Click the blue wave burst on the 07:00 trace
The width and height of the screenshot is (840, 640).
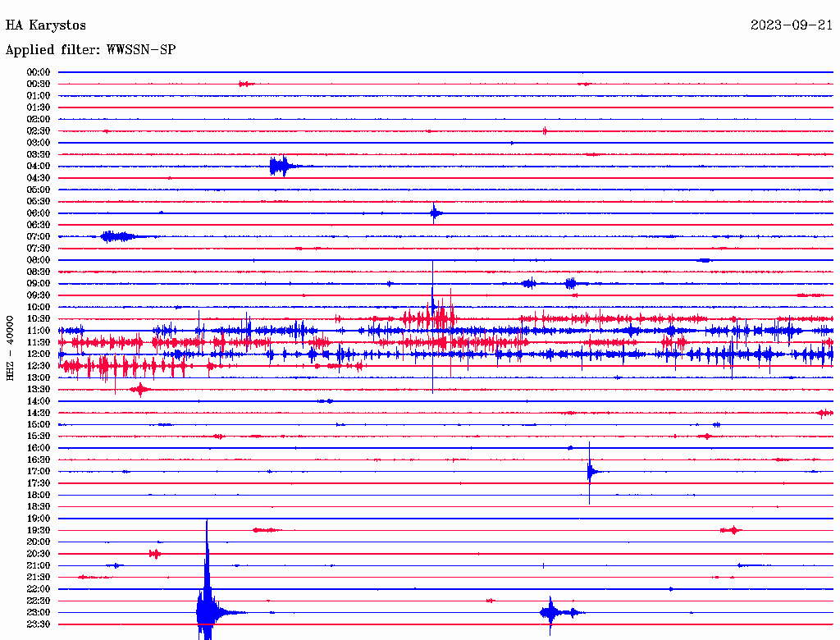(x=121, y=236)
